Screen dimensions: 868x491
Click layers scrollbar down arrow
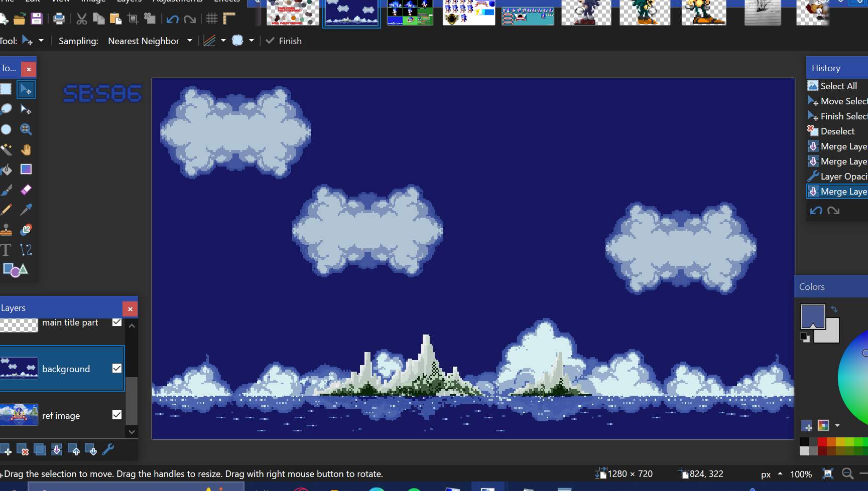[132, 431]
